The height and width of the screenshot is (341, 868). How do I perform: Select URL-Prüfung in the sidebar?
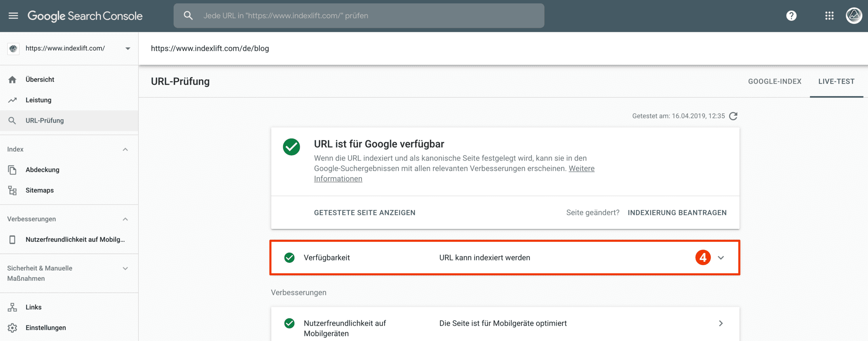[x=69, y=121]
